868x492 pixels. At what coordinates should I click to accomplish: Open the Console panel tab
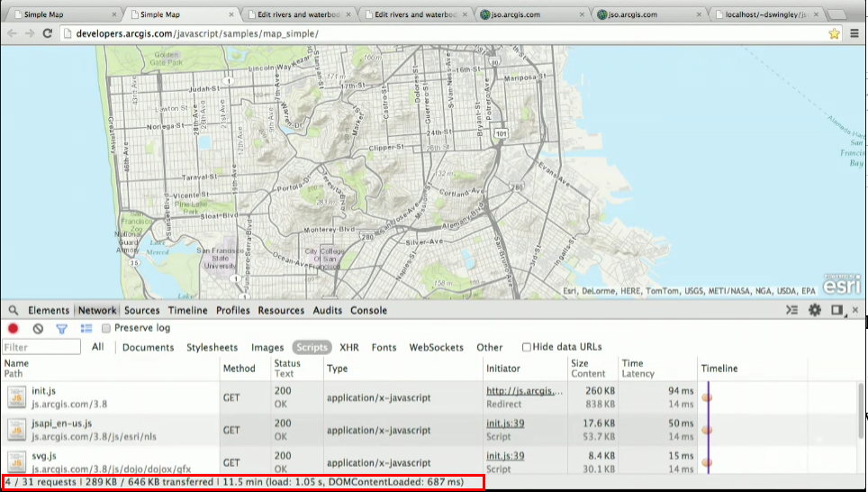click(x=368, y=310)
